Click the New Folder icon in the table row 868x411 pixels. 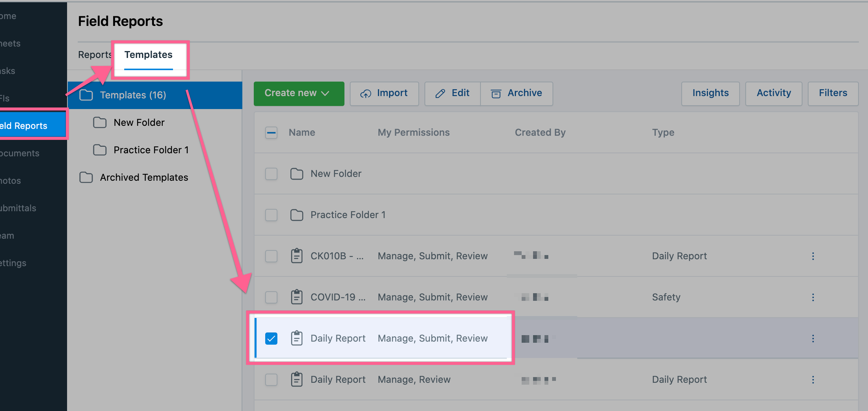(x=296, y=174)
